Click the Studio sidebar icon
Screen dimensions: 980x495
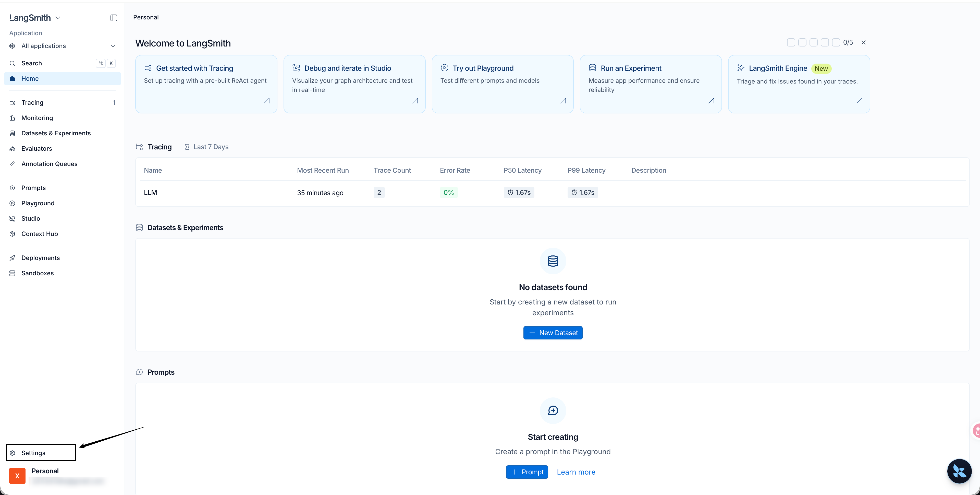[x=12, y=219]
